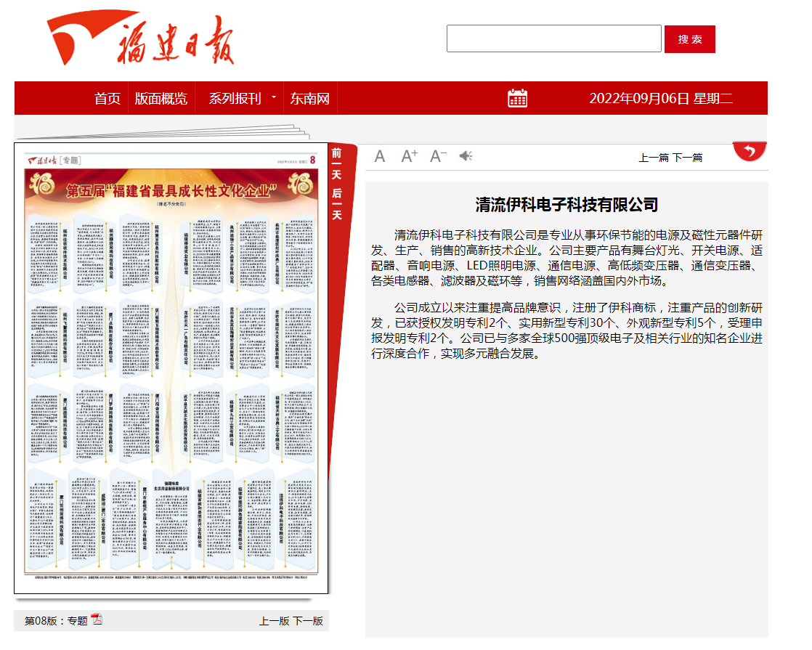Click the date text 2022年09月06日 星期二

[x=661, y=98]
